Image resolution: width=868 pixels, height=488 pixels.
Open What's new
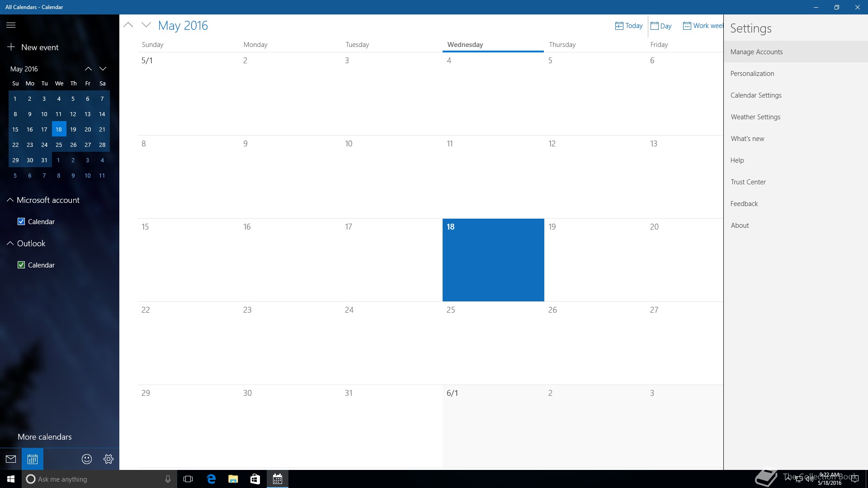coord(796,138)
